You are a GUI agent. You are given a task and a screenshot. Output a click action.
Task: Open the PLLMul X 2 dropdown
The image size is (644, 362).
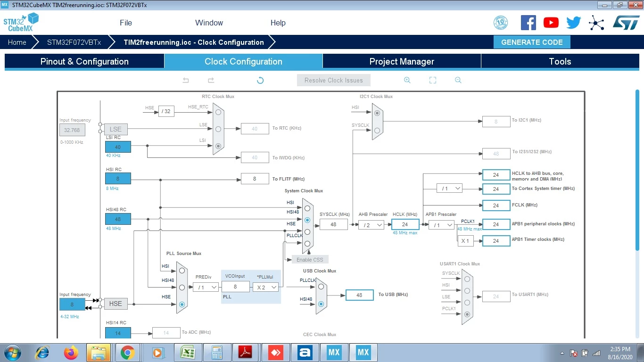(x=265, y=287)
